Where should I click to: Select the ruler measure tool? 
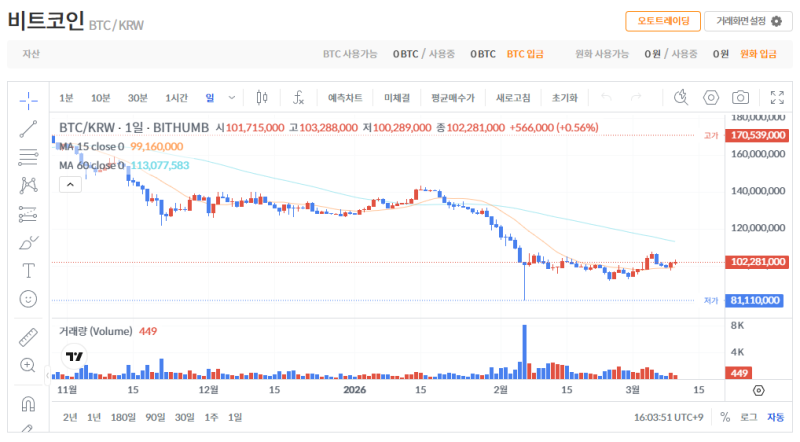pos(29,337)
